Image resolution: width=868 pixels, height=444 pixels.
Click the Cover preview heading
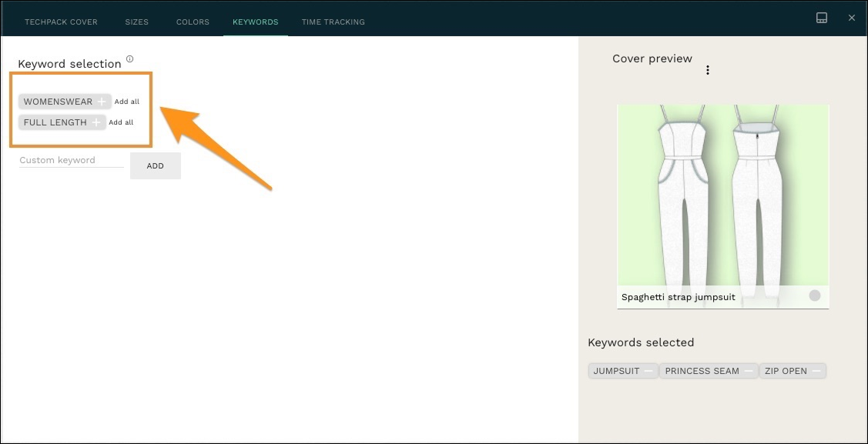[652, 58]
